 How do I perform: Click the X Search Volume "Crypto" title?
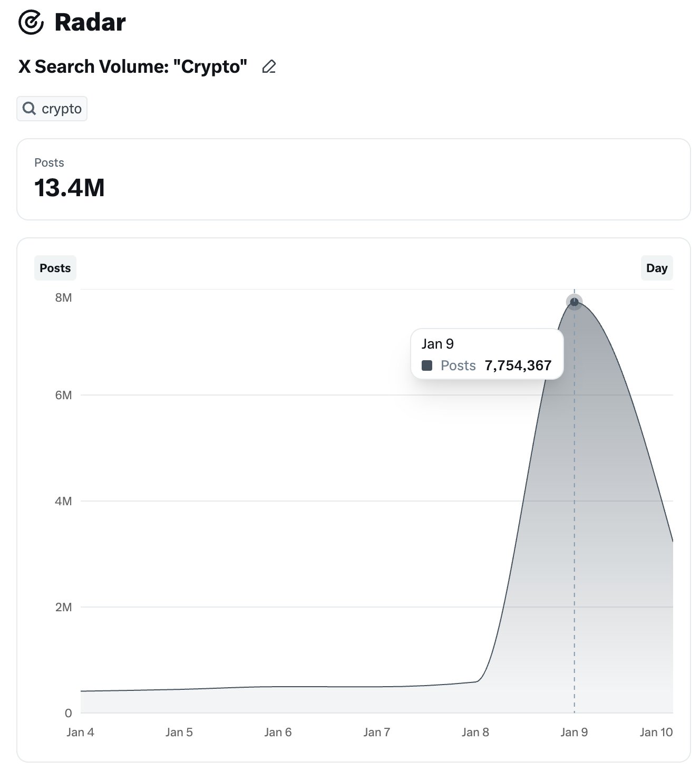coord(133,67)
